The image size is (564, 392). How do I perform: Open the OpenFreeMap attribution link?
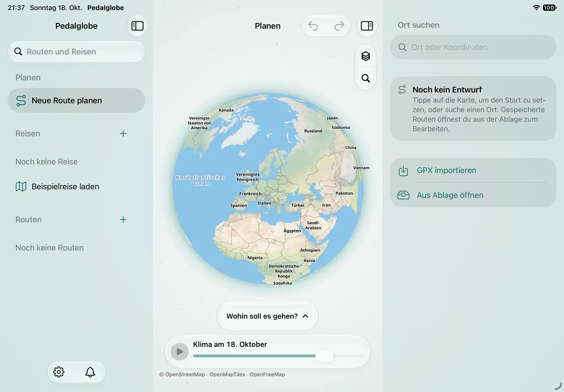click(267, 375)
